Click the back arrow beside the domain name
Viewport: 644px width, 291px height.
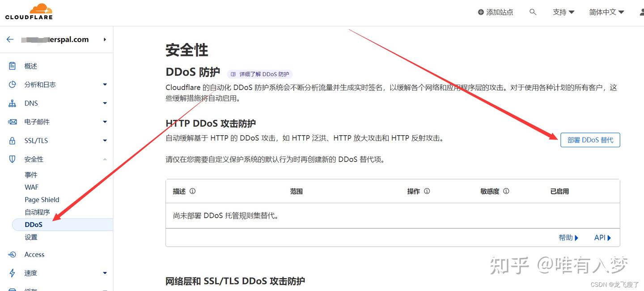coord(10,39)
